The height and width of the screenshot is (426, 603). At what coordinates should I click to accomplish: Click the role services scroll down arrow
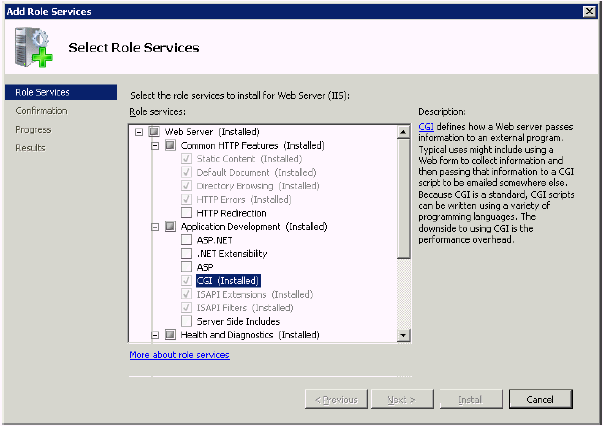point(403,335)
